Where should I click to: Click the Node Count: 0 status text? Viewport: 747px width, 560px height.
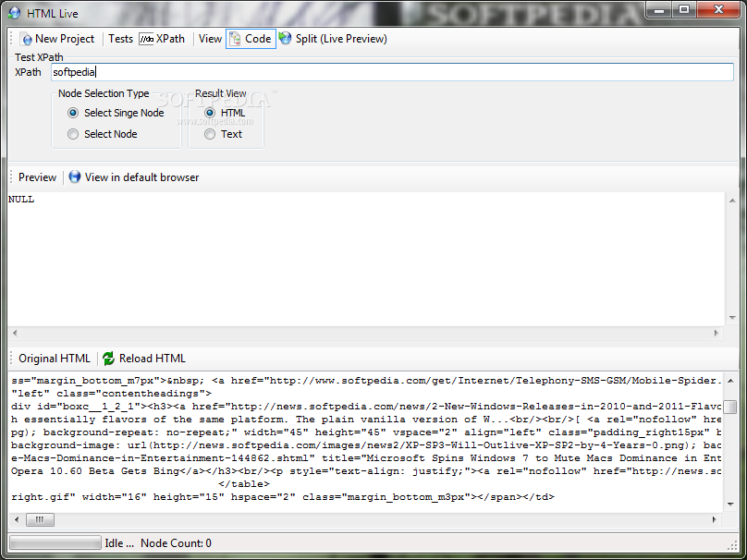[176, 543]
